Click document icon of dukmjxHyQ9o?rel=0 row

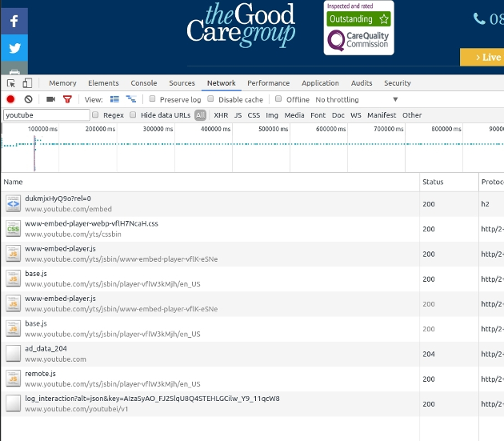[x=13, y=203]
